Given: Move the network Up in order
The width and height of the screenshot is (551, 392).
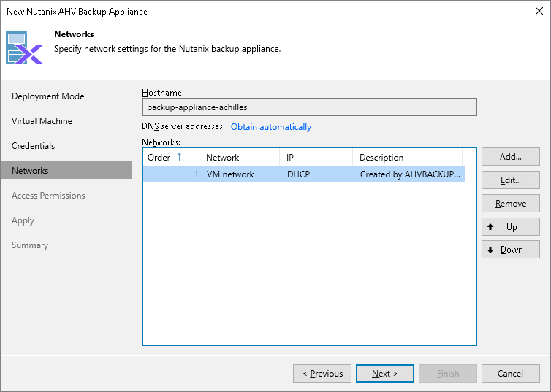Looking at the screenshot, I should click(x=511, y=227).
